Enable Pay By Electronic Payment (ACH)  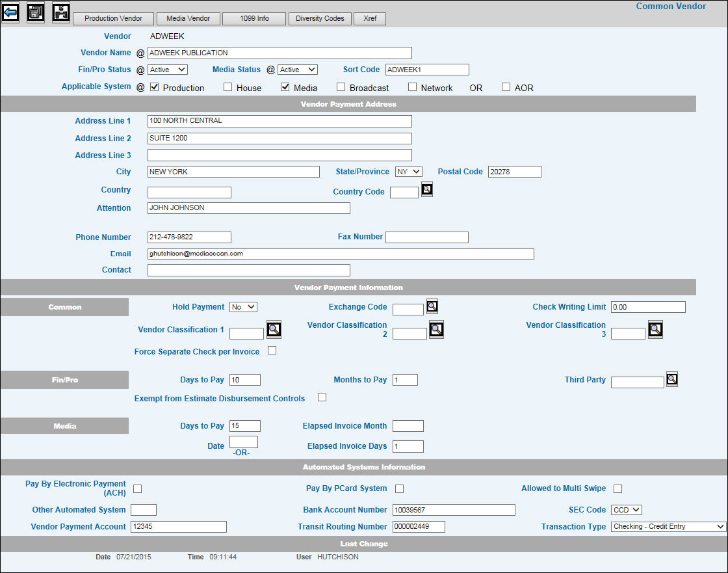tap(137, 488)
